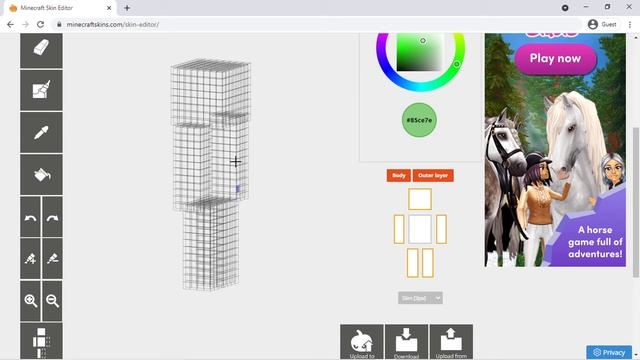This screenshot has width=640, height=360.
Task: Toggle right arm box in body diagram
Action: click(x=441, y=229)
